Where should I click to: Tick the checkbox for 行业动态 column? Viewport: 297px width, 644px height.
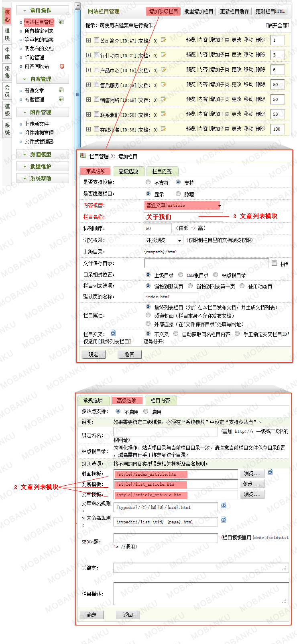click(96, 55)
